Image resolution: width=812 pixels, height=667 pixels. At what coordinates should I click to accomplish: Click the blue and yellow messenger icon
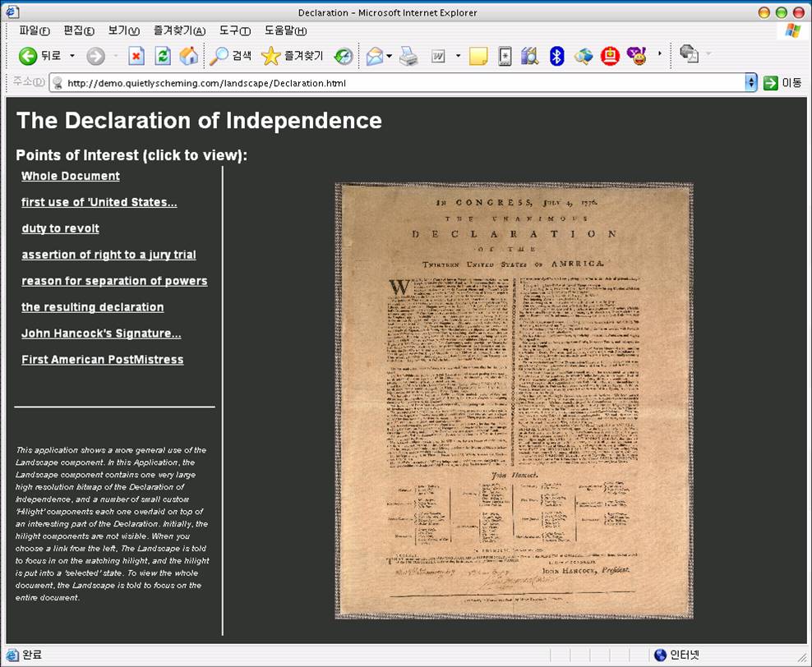coord(583,56)
